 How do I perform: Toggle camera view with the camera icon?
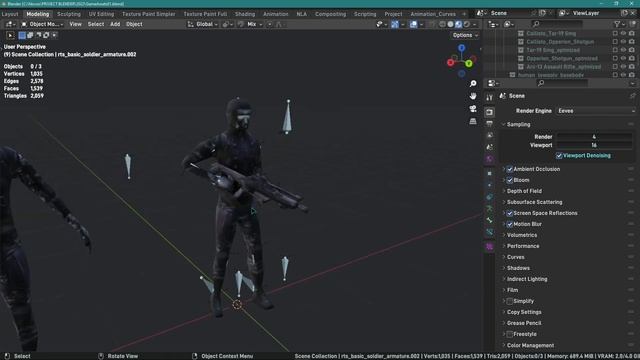click(x=473, y=109)
